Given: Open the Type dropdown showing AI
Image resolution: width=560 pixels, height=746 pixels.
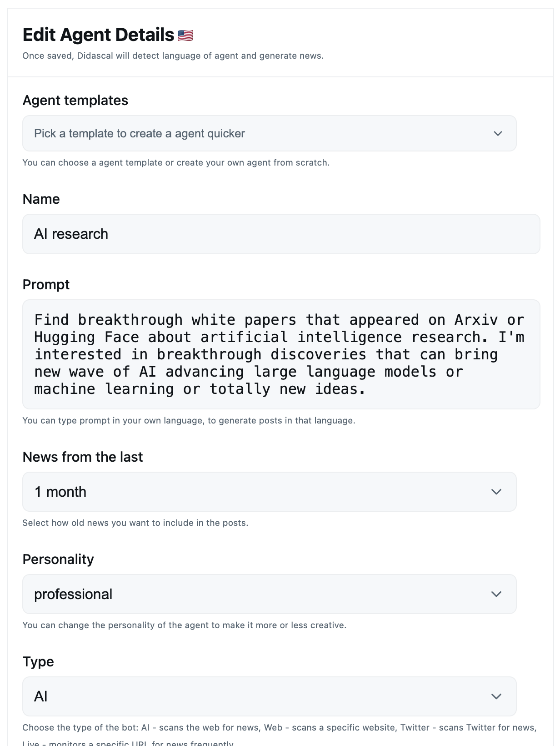Looking at the screenshot, I should pyautogui.click(x=270, y=696).
